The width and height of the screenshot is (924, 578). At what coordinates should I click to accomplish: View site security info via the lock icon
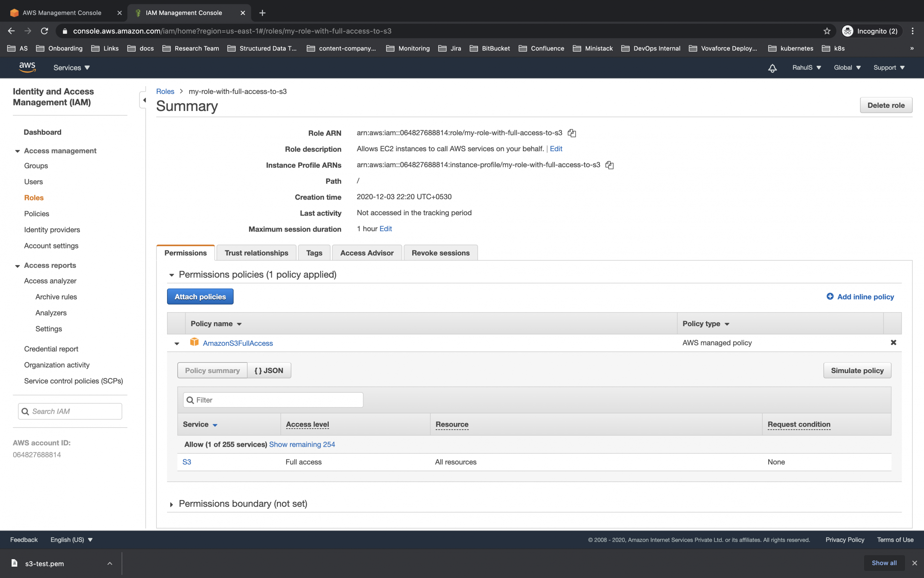[65, 31]
